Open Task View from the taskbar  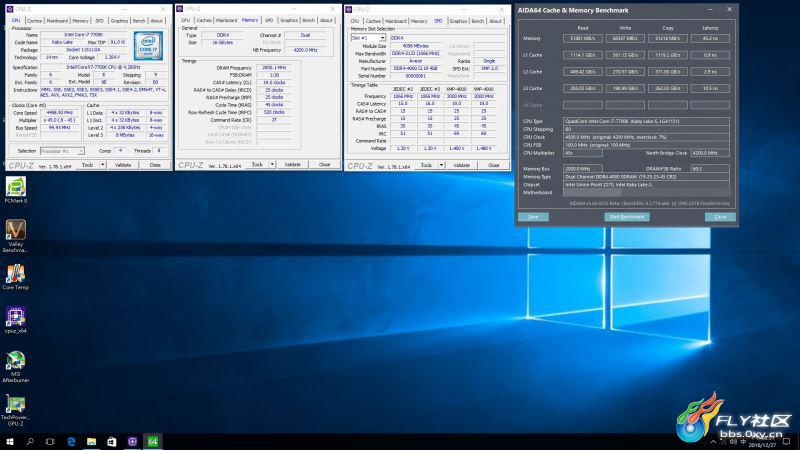(x=50, y=441)
